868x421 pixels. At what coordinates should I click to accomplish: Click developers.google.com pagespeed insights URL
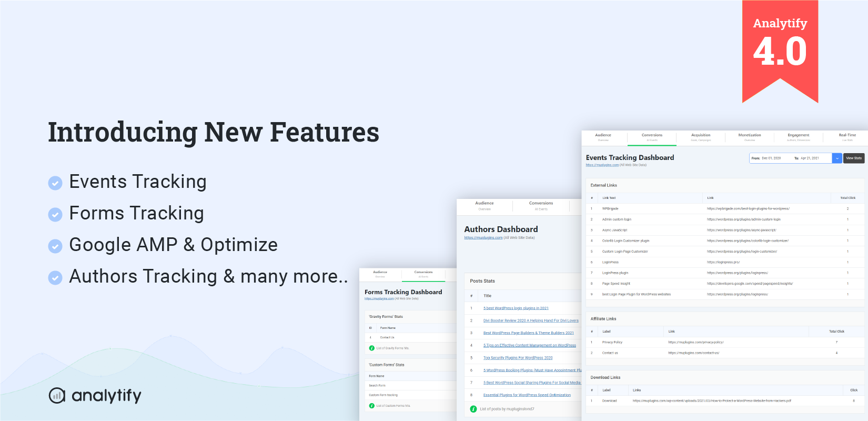tap(750, 284)
